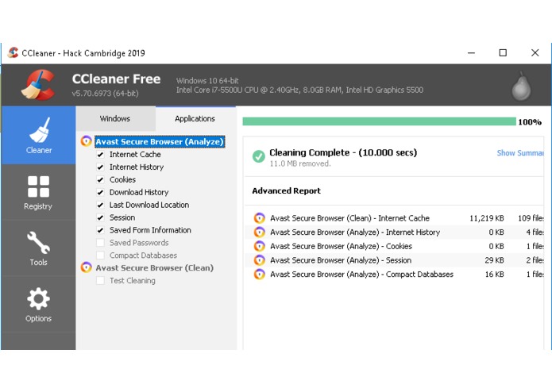
Task: Enable the Saved Passwords checkbox
Action: 100,243
